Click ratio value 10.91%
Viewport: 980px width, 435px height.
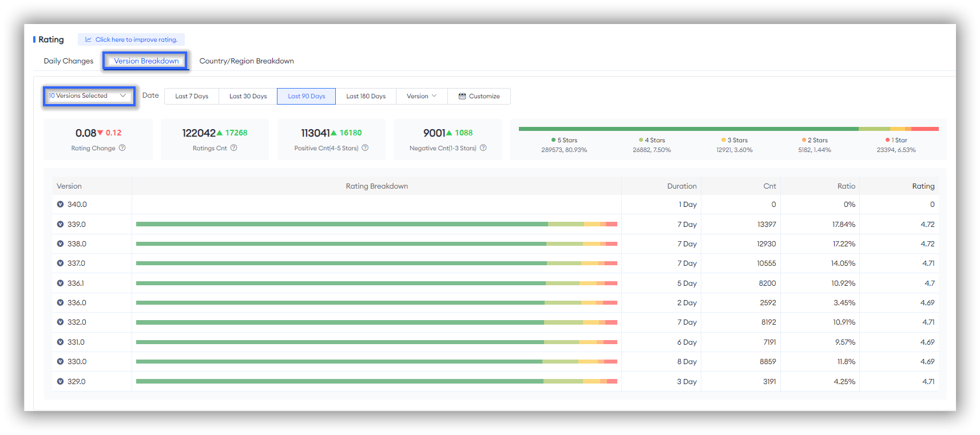click(844, 322)
